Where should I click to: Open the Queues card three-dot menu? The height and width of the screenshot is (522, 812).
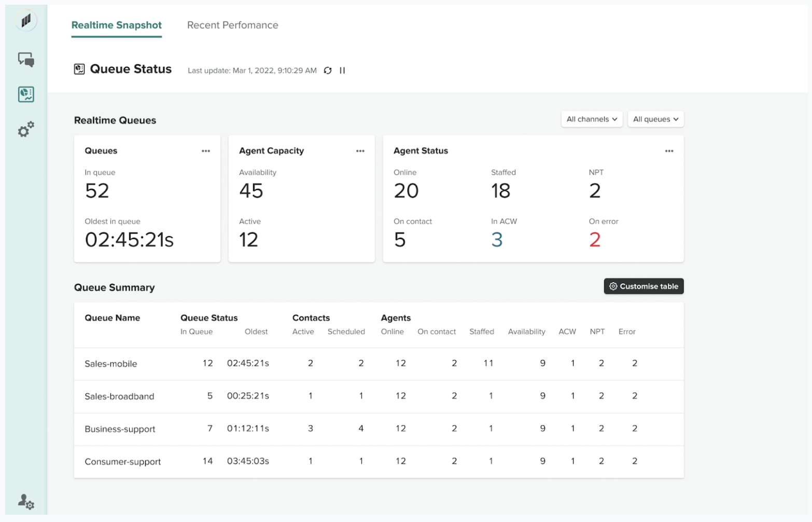206,151
